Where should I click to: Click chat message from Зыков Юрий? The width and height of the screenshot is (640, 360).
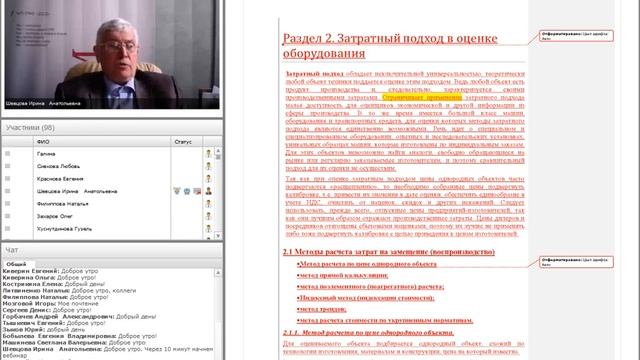click(44, 329)
